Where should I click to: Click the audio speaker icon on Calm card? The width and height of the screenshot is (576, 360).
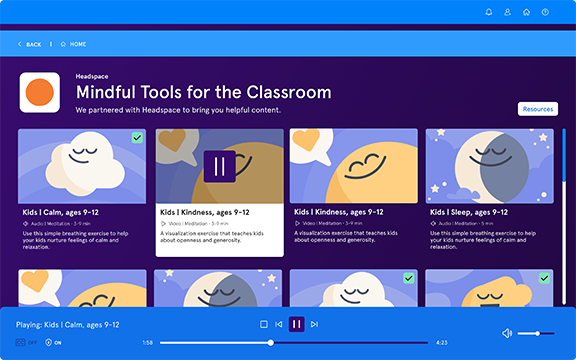click(x=25, y=223)
